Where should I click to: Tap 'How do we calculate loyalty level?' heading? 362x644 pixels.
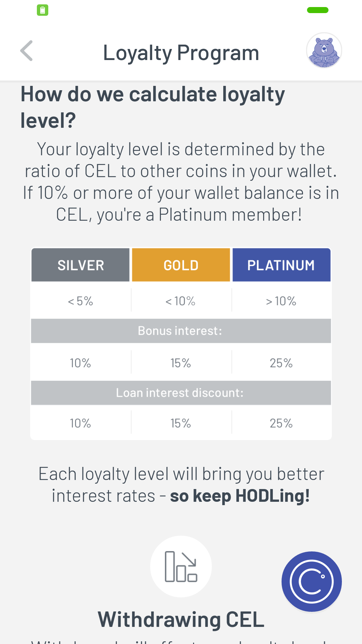[x=153, y=107]
